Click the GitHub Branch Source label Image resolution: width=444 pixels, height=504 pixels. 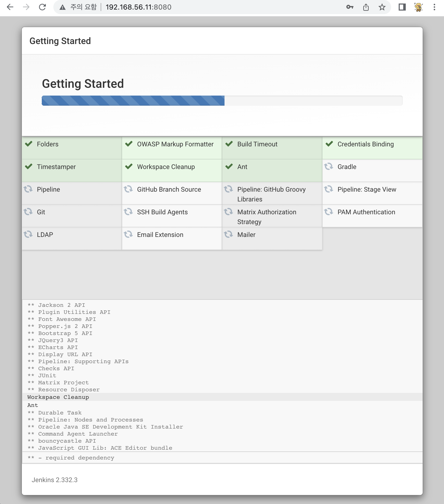(x=169, y=189)
